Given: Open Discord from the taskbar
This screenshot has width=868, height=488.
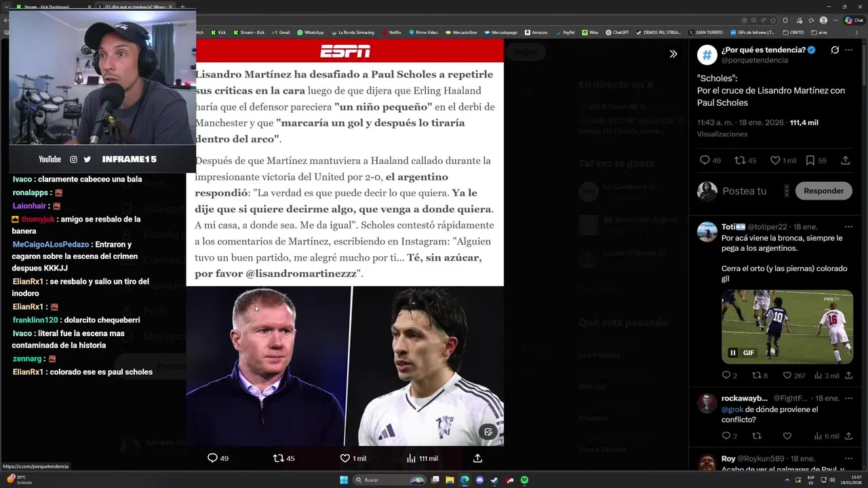Looking at the screenshot, I should click(x=479, y=480).
